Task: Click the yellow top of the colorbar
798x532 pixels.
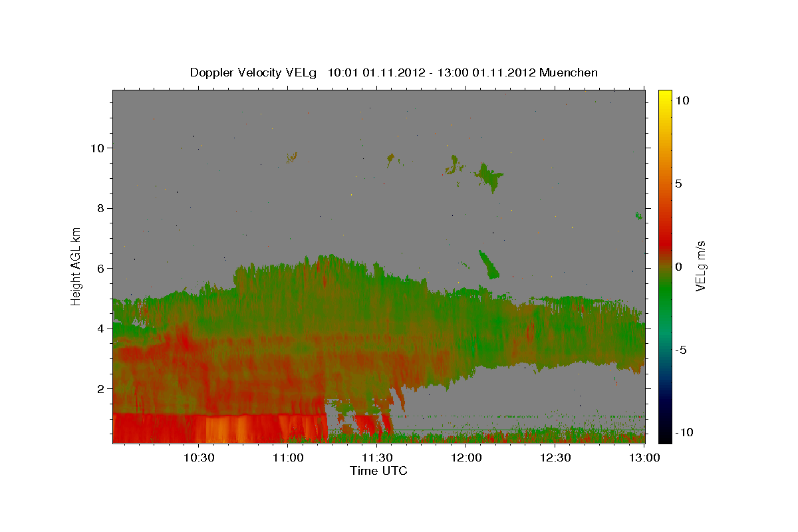Action: click(x=664, y=96)
